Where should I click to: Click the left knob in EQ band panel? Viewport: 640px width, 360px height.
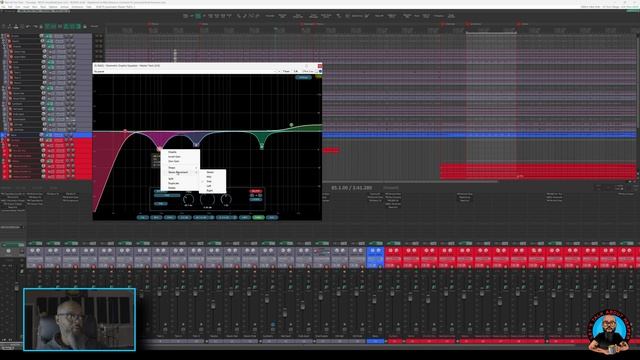[189, 199]
